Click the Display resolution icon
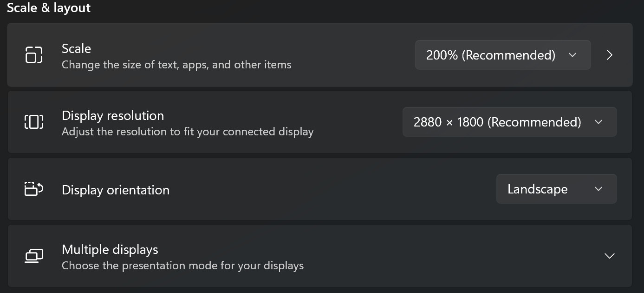This screenshot has height=293, width=644. pos(33,122)
